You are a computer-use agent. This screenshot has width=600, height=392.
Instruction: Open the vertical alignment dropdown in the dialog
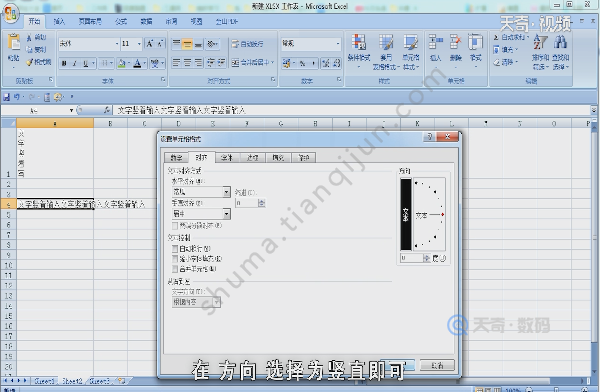point(227,214)
